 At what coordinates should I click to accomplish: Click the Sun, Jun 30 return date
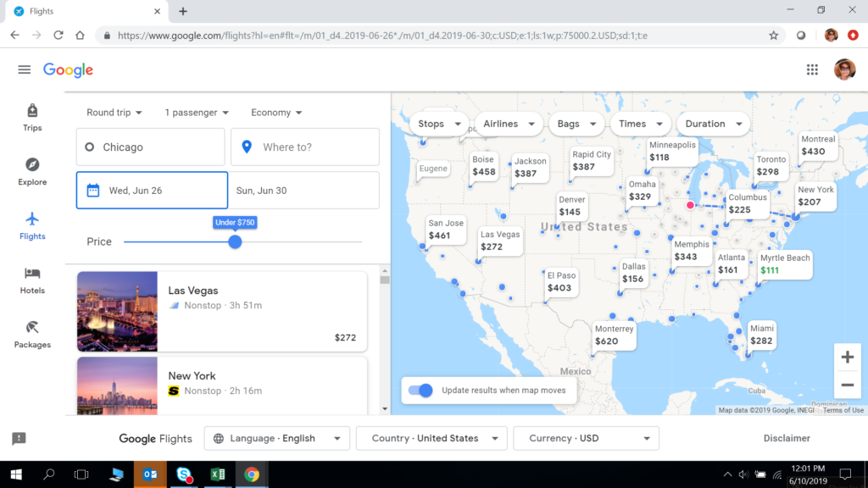click(x=304, y=191)
